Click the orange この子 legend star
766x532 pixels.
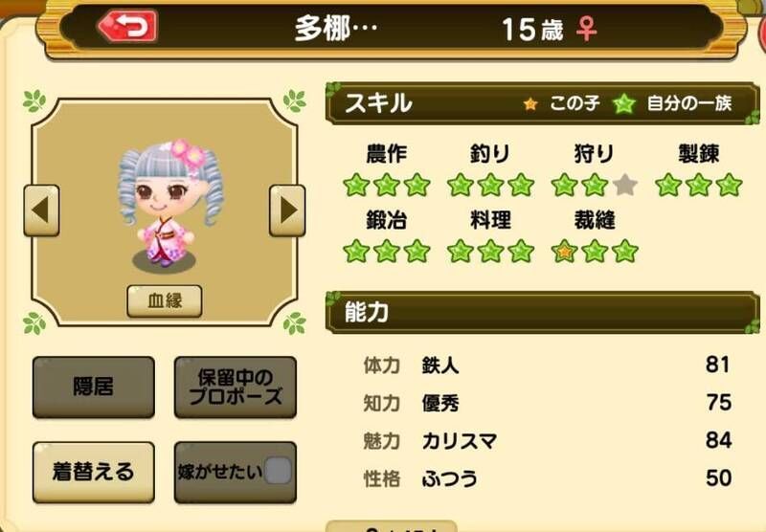(x=530, y=103)
